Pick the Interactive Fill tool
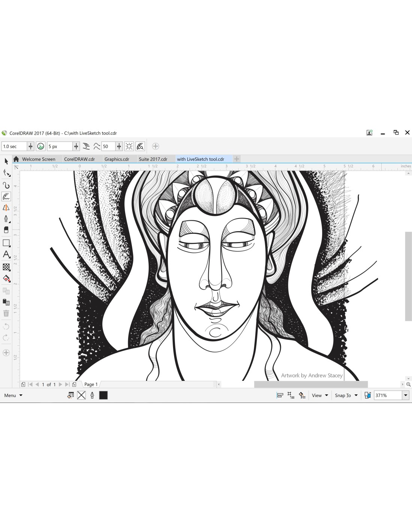This screenshot has height=532, width=412. (6, 279)
